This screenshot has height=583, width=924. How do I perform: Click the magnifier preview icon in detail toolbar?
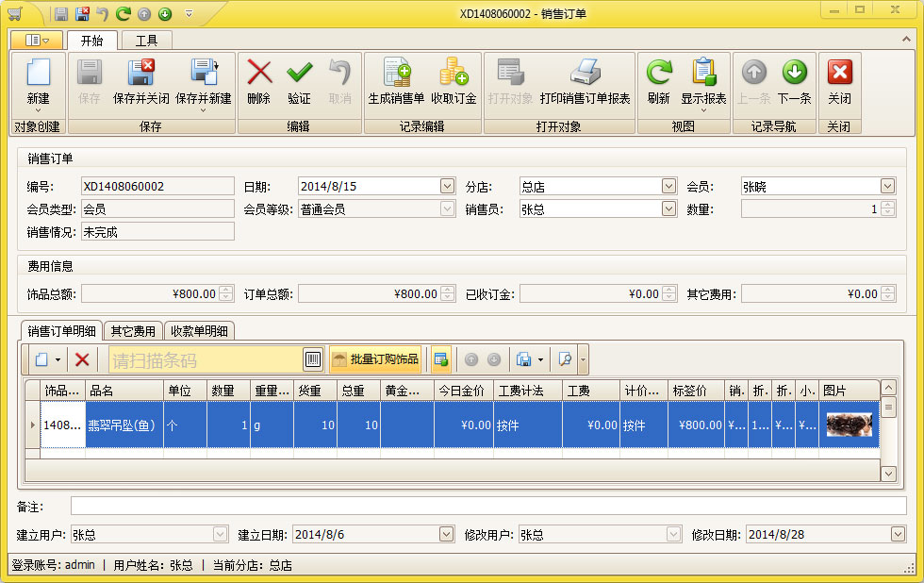[565, 359]
